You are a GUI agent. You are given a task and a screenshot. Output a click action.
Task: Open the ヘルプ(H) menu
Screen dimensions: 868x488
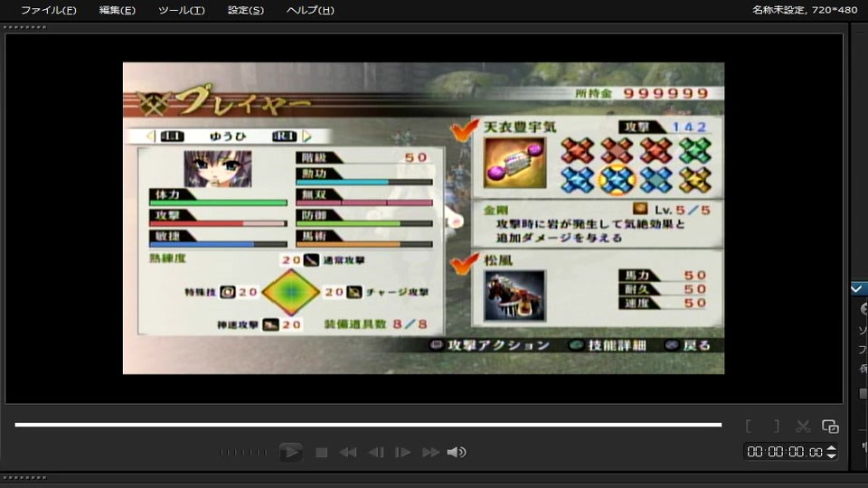(310, 10)
